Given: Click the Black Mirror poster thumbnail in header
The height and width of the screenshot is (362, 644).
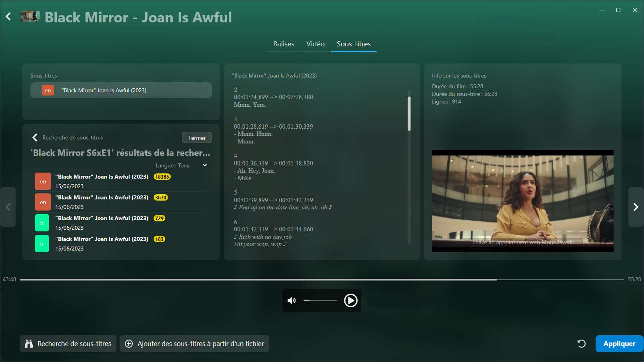Looking at the screenshot, I should [30, 16].
